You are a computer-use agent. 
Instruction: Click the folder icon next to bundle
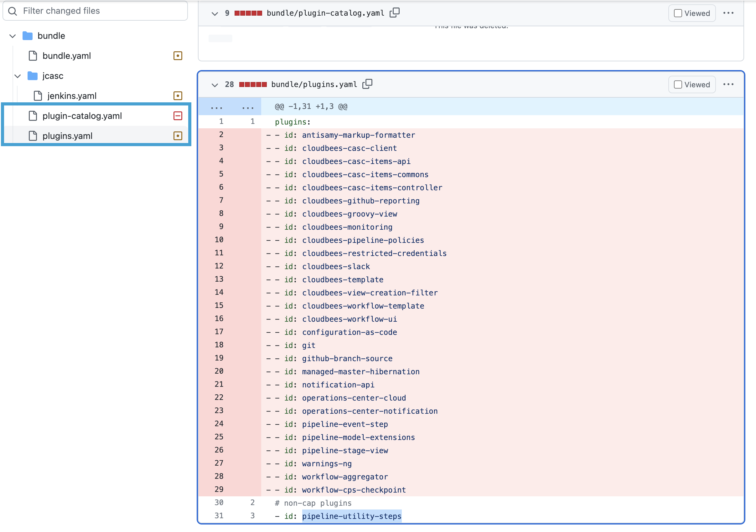[x=27, y=36]
